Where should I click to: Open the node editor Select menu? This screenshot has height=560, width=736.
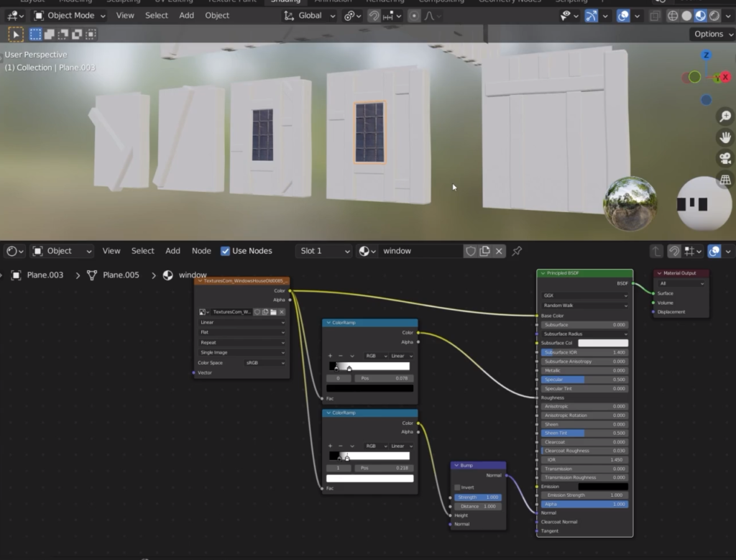143,251
